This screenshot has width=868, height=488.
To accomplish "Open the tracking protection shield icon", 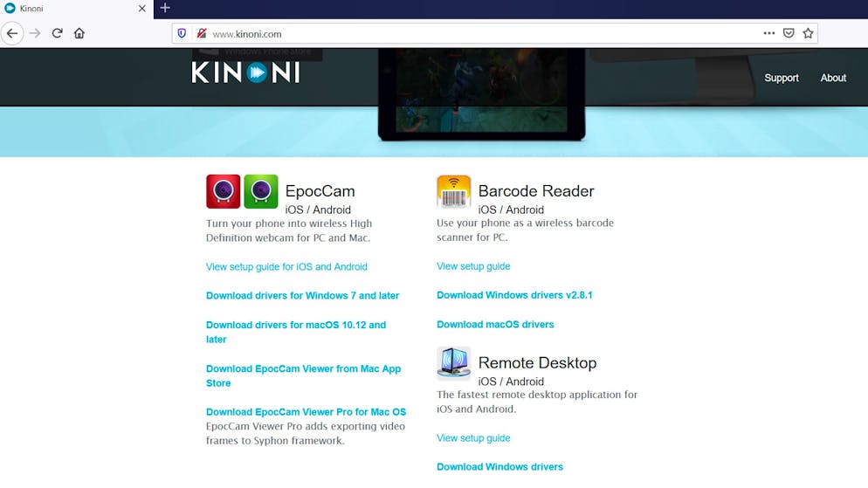I will point(182,33).
